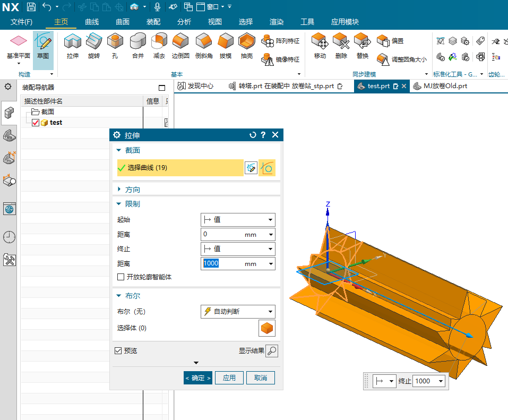
Task: Open the Discovery Center (发现中心) tab
Action: click(196, 86)
